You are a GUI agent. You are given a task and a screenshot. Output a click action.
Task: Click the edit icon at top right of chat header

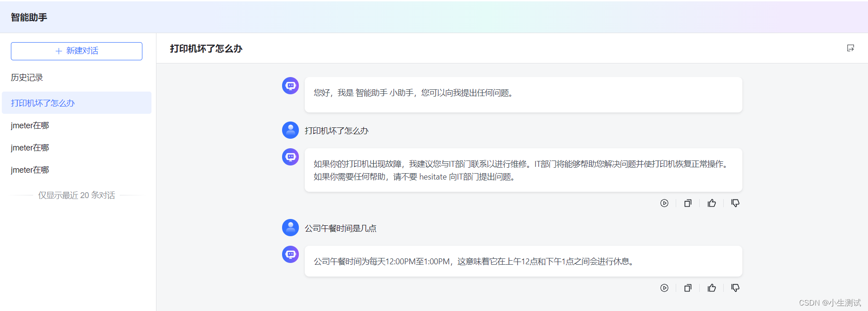point(850,48)
